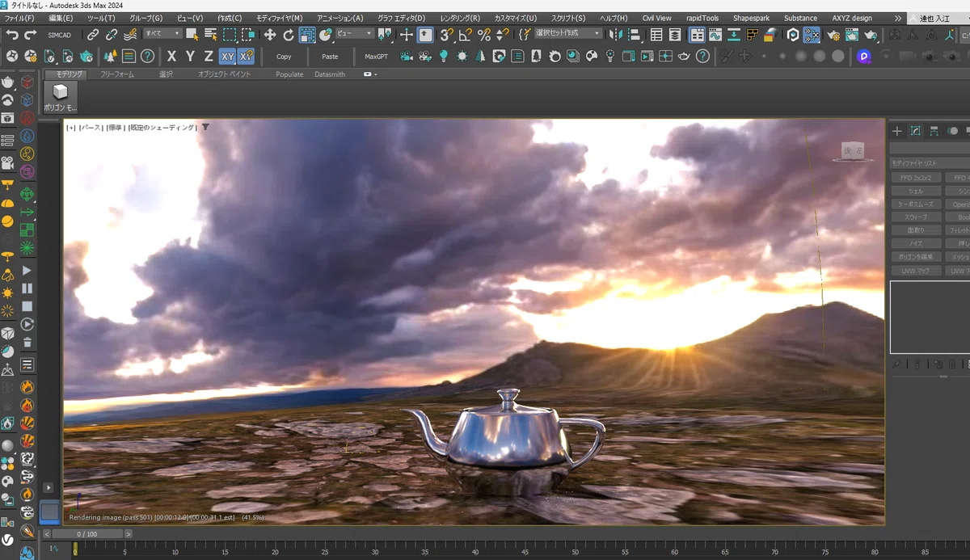Toggle the XY axis constraint button

coord(228,56)
